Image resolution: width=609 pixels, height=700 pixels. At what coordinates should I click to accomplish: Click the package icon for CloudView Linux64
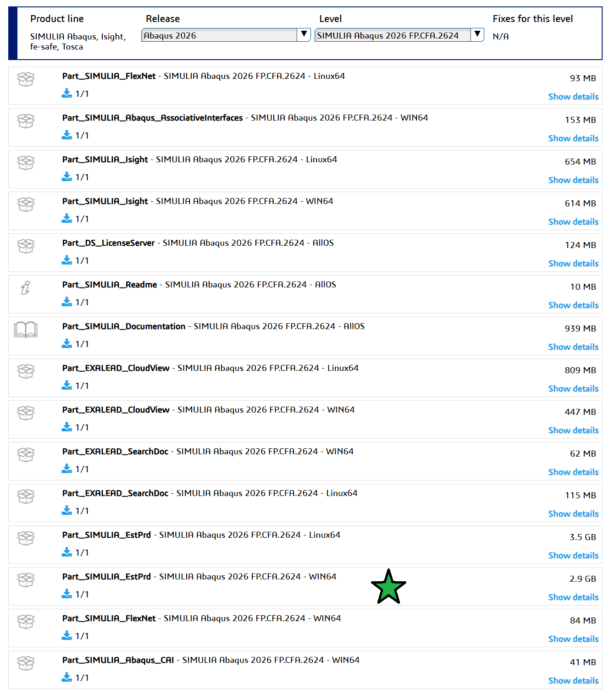pyautogui.click(x=26, y=371)
